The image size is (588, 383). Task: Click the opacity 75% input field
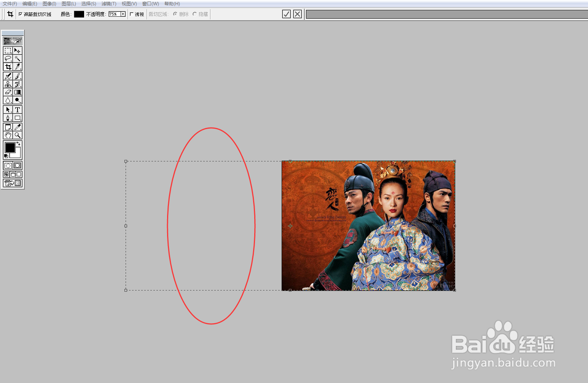pos(114,14)
